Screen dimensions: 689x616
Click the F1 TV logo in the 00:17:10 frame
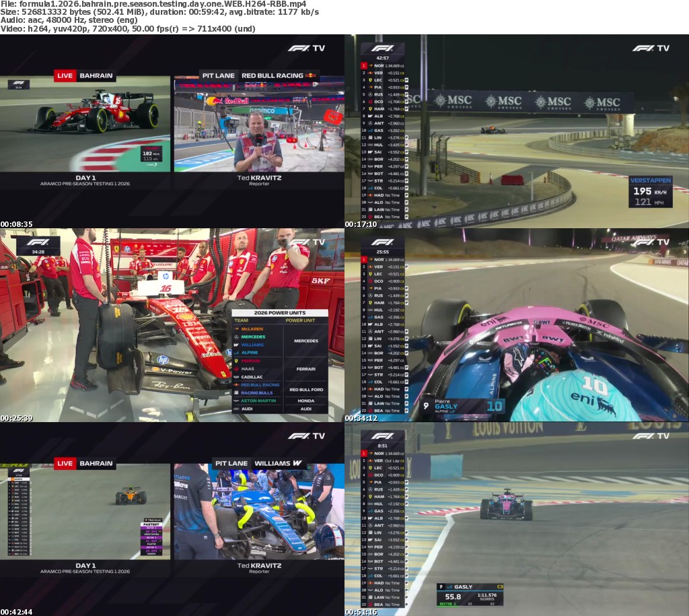tap(650, 48)
